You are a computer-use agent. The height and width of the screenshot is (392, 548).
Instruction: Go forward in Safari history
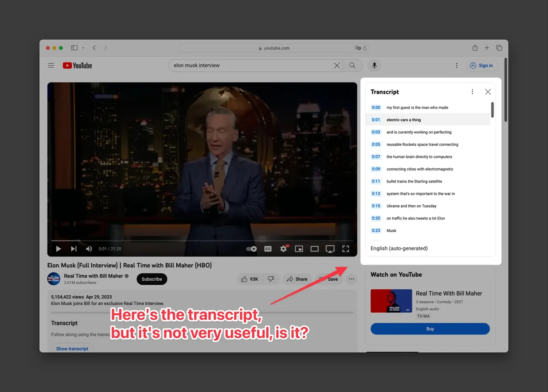[x=105, y=48]
